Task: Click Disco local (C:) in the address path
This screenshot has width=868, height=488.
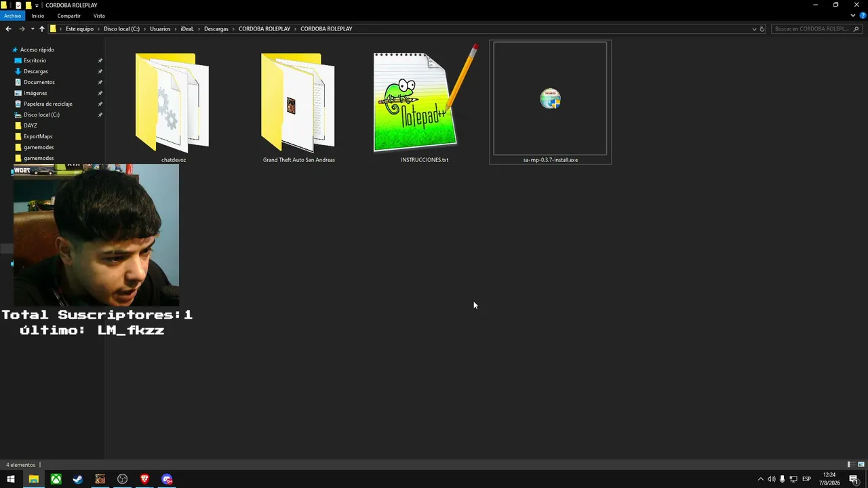Action: click(x=121, y=29)
